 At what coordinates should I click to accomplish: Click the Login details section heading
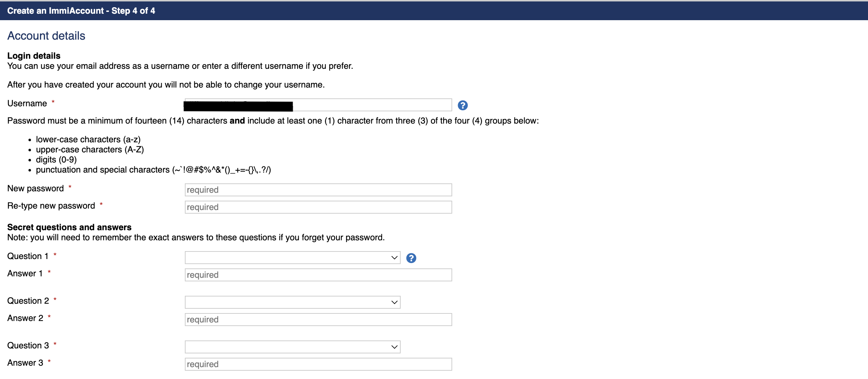click(34, 56)
